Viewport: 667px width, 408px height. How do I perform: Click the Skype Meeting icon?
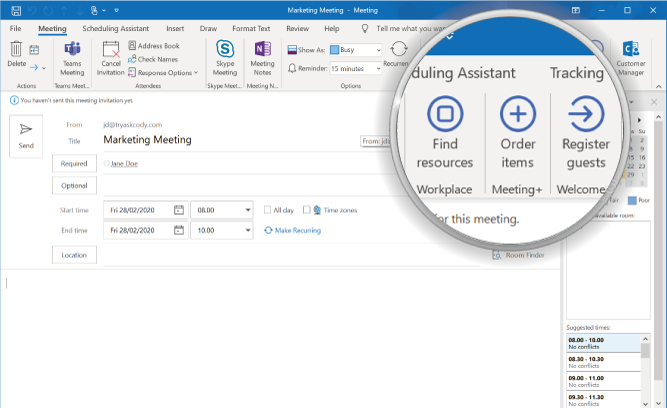[225, 49]
